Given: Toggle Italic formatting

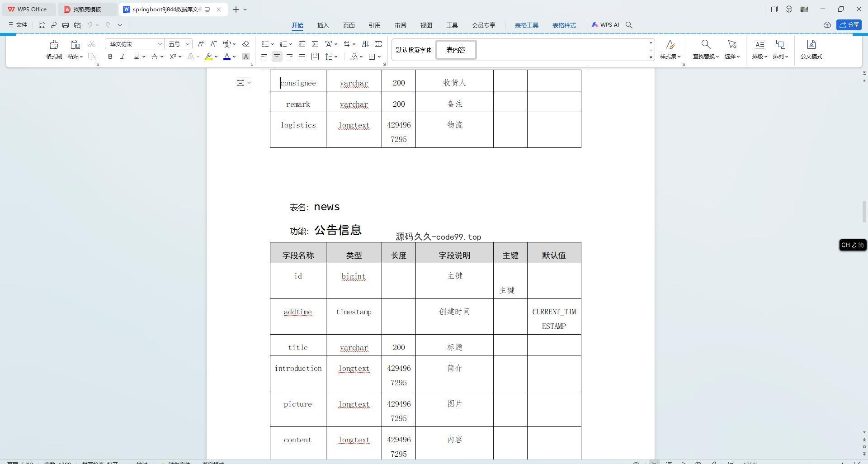Looking at the screenshot, I should point(123,57).
